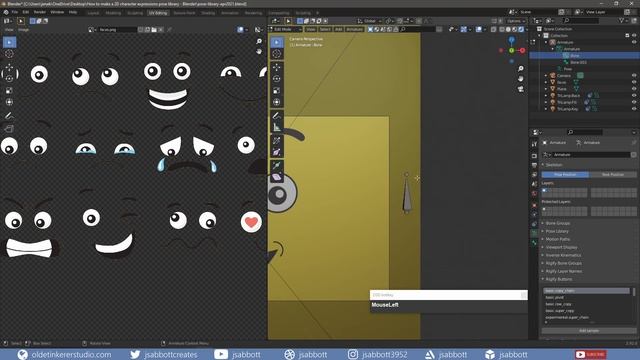Expand the Rigify Layer Names panel
Image resolution: width=640 pixels, height=360 pixels.
(564, 271)
